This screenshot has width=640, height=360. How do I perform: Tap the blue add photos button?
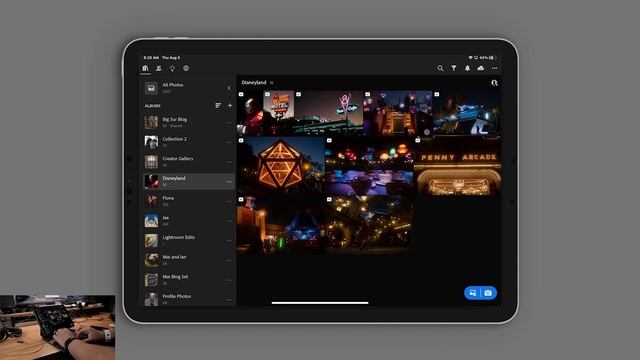(x=473, y=293)
